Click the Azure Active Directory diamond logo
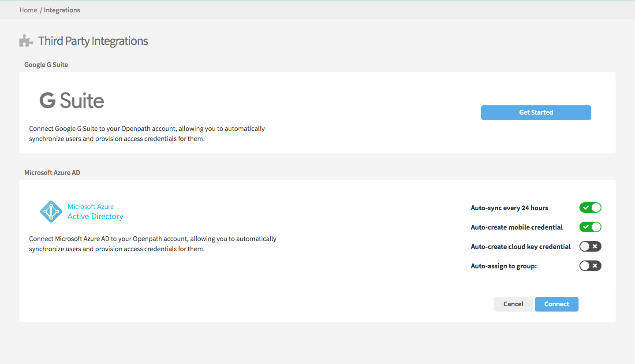Image resolution: width=635 pixels, height=364 pixels. pos(51,212)
